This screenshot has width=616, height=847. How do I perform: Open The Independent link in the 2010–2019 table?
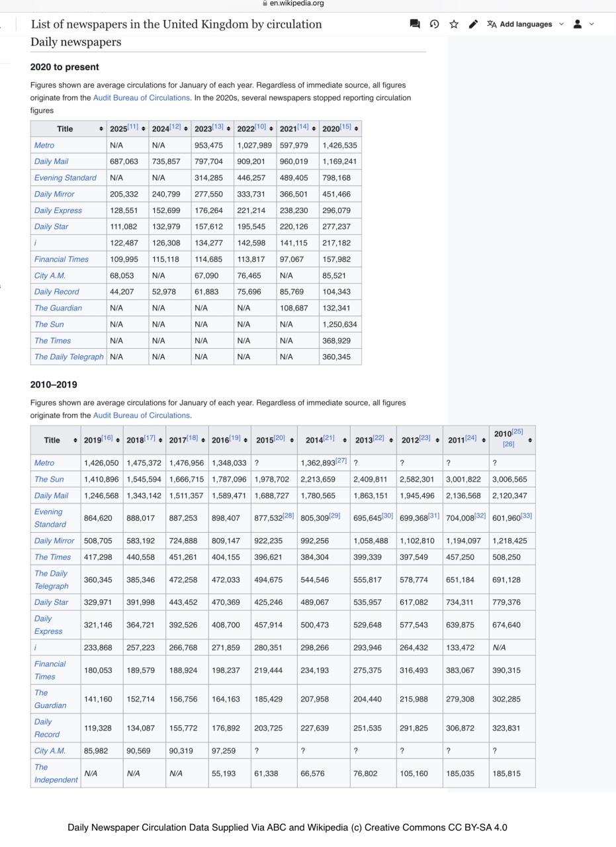pyautogui.click(x=56, y=774)
